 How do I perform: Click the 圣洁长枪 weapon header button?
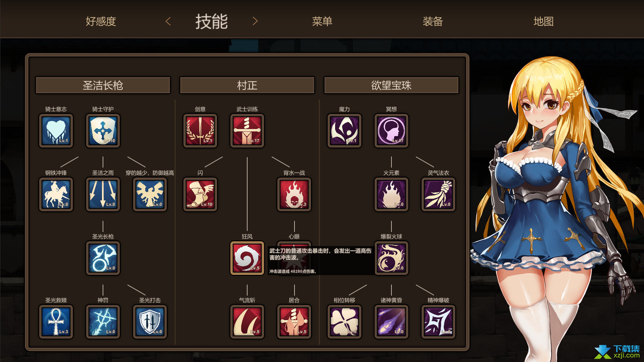[103, 85]
